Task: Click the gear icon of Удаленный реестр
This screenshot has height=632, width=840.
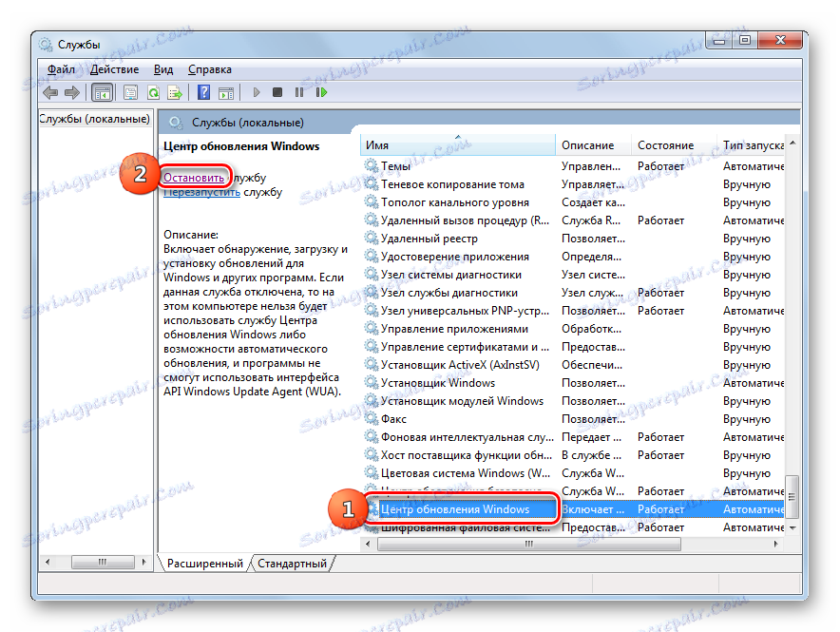Action: click(372, 239)
